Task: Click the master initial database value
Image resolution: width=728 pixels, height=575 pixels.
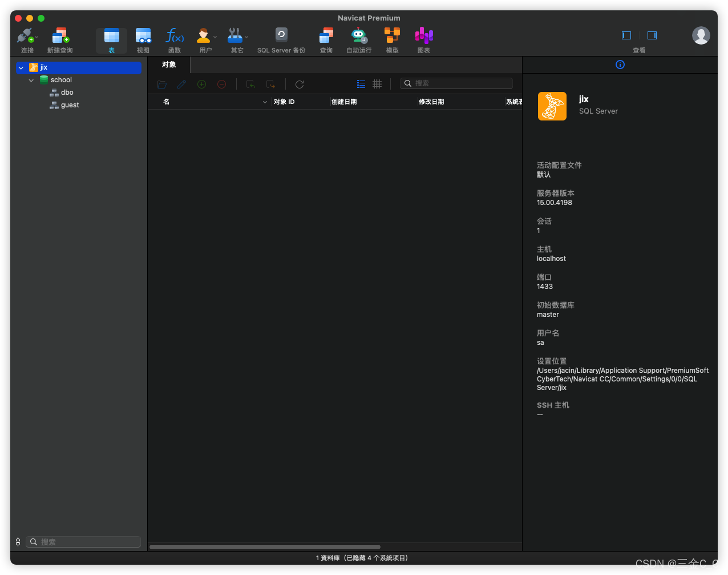Action: pos(548,315)
